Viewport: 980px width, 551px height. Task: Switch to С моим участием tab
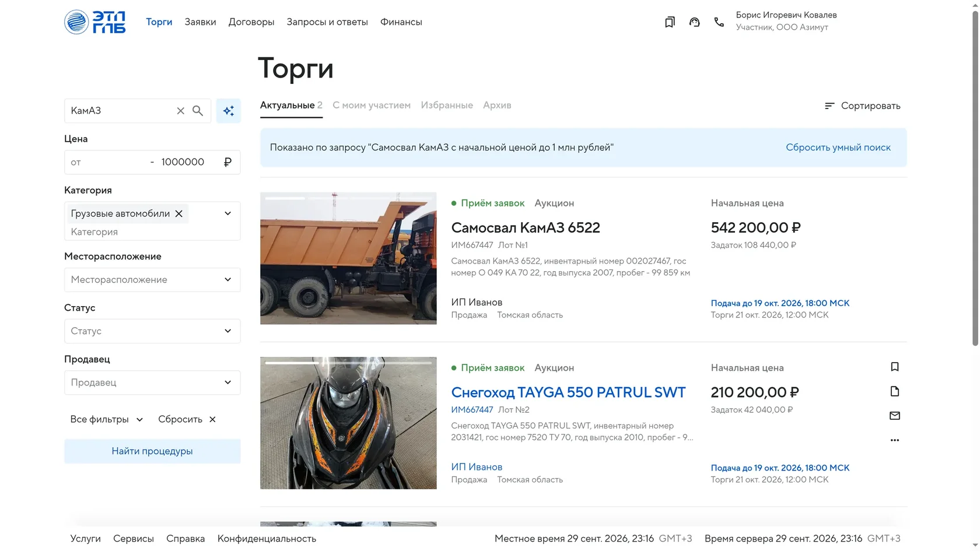click(x=372, y=106)
